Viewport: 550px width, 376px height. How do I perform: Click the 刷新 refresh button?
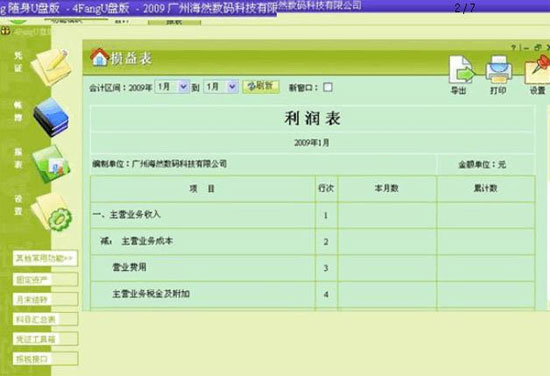pos(261,86)
